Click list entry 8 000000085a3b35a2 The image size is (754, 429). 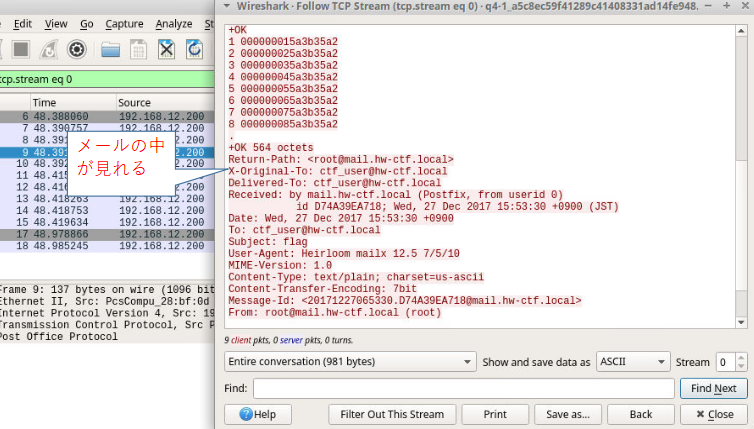click(x=283, y=124)
